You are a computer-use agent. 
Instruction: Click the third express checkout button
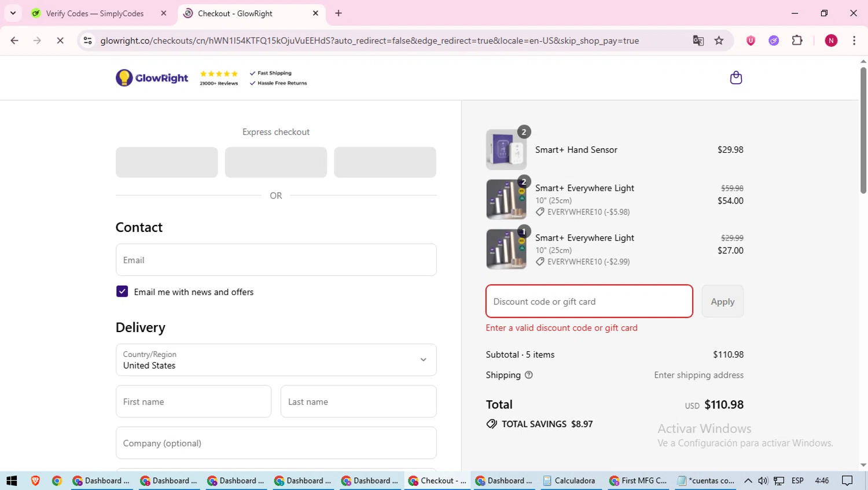tap(385, 162)
